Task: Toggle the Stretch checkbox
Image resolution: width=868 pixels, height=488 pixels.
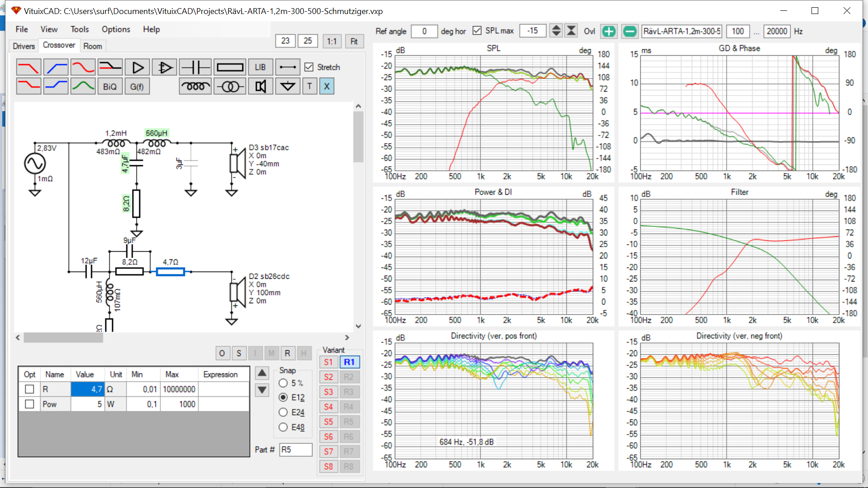Action: pos(309,67)
